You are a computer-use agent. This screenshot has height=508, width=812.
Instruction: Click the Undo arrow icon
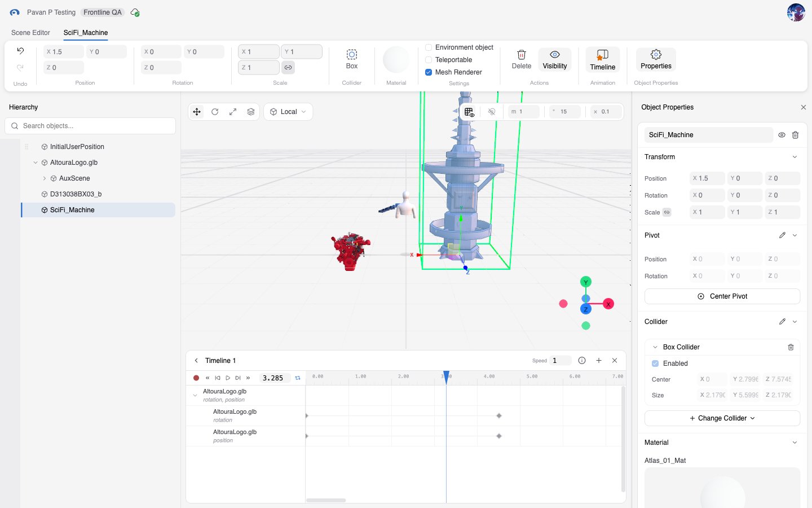click(20, 51)
